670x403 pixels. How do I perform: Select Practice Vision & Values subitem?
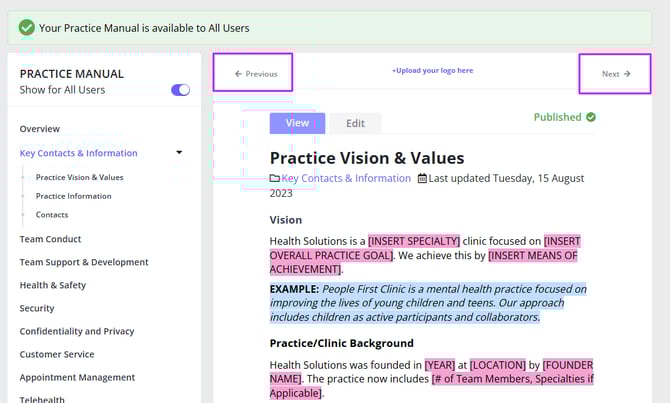click(x=79, y=177)
